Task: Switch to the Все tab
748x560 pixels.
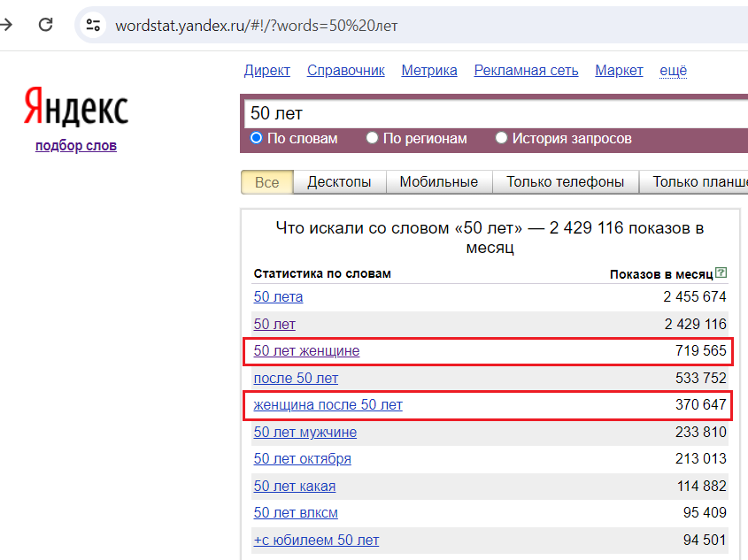Action: (267, 182)
